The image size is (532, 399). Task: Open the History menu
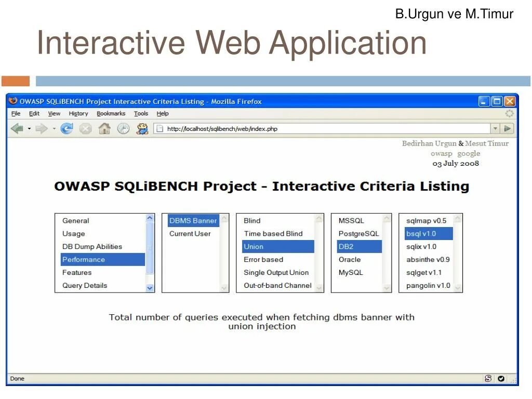coord(78,114)
